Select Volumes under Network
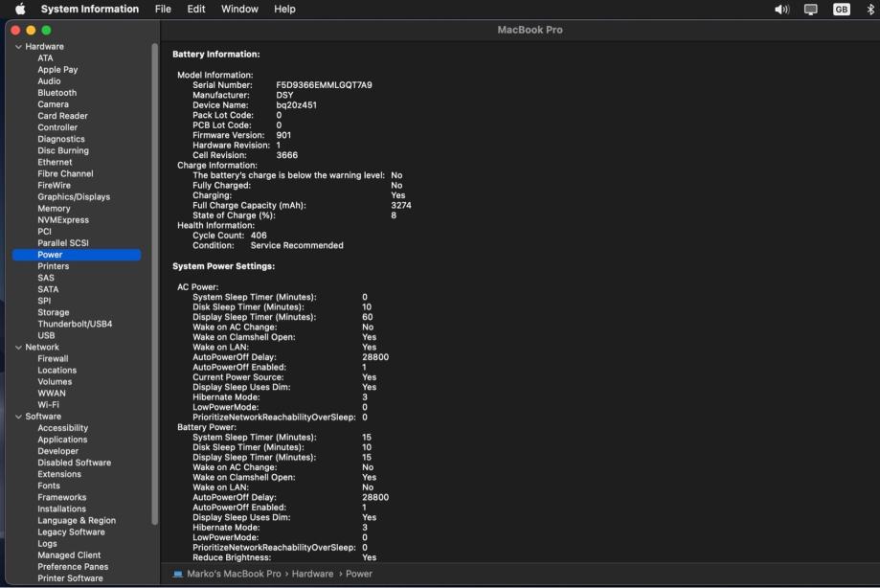880x588 pixels. coord(55,382)
